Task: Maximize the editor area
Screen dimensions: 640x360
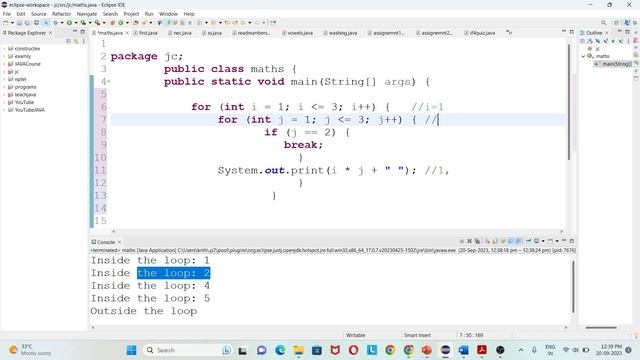Action: (571, 32)
